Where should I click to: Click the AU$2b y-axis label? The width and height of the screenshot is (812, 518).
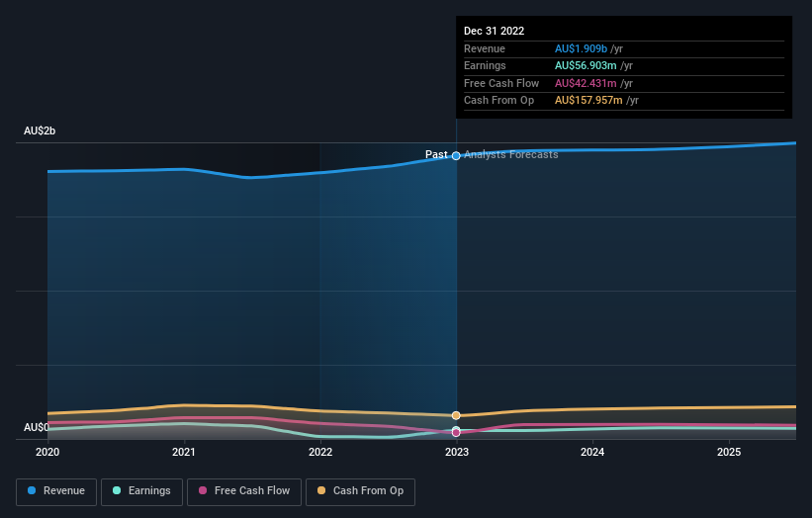pyautogui.click(x=40, y=130)
